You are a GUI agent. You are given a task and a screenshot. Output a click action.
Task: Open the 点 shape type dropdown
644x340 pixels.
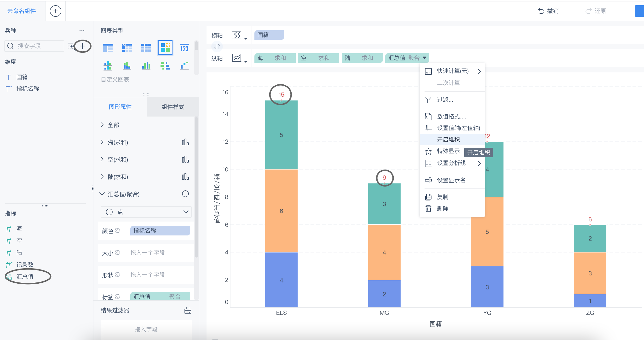tap(146, 212)
